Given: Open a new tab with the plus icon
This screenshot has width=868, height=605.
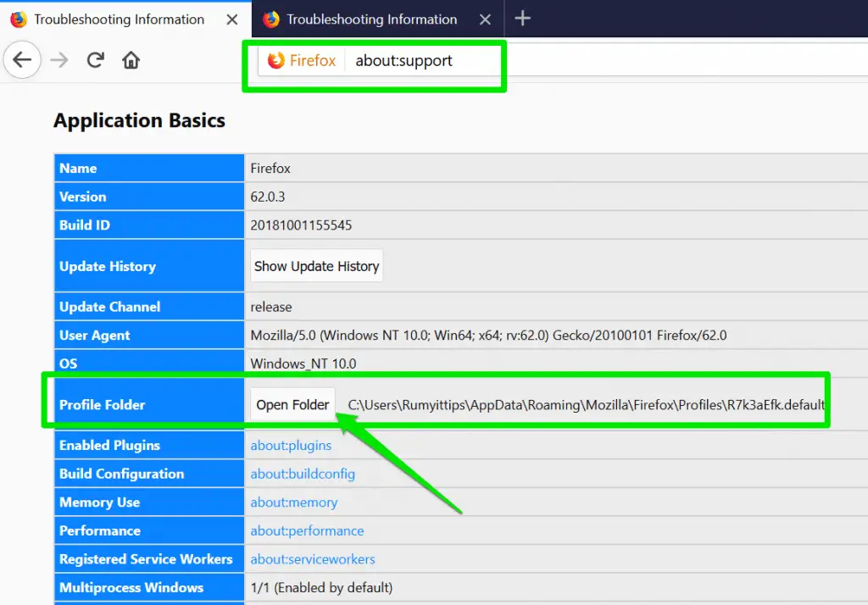Looking at the screenshot, I should [522, 19].
